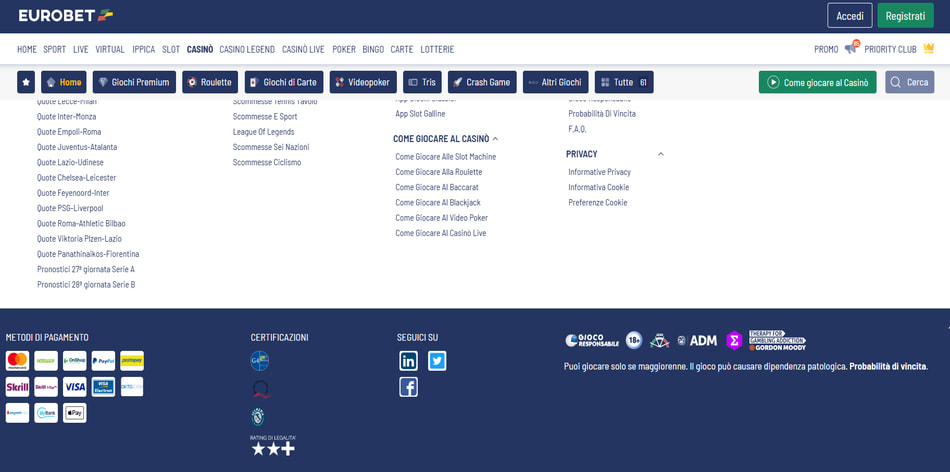This screenshot has width=950, height=472.
Task: Open Scommesse Sei Nazioni link
Action: pos(271,147)
